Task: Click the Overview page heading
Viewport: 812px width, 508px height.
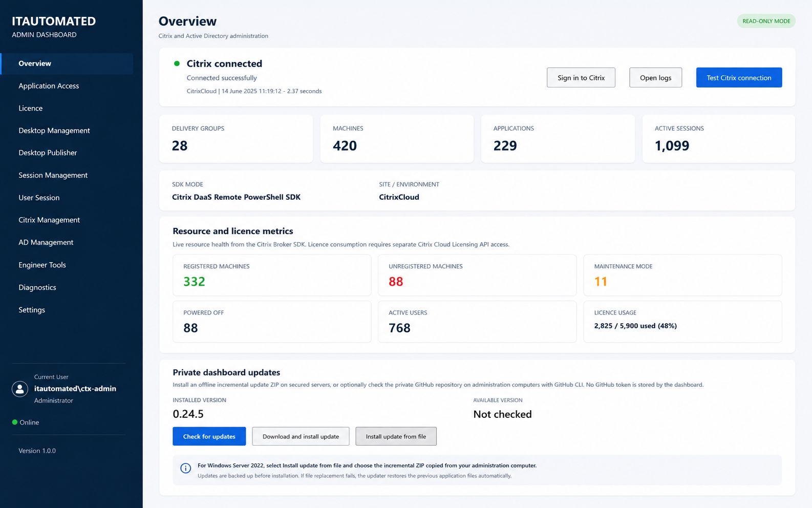Action: (187, 21)
